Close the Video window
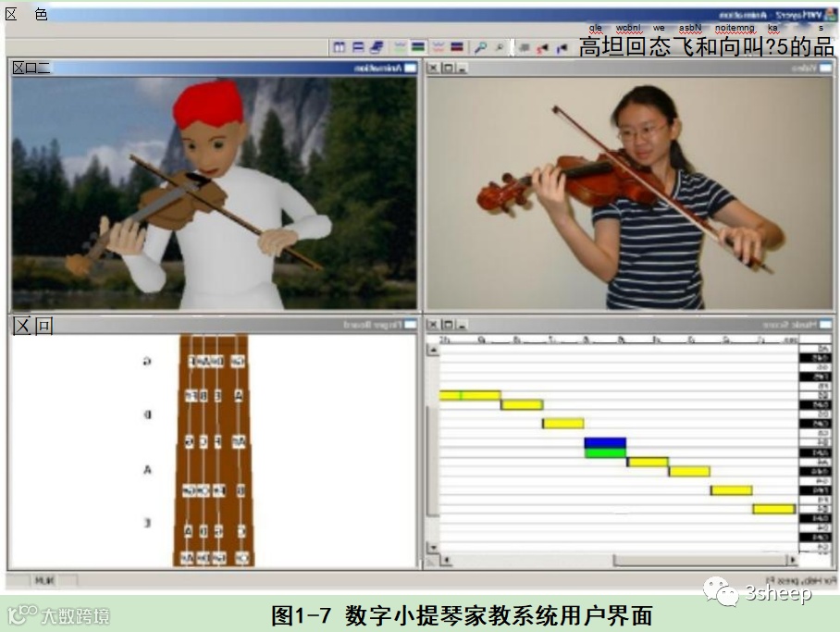 [x=433, y=68]
